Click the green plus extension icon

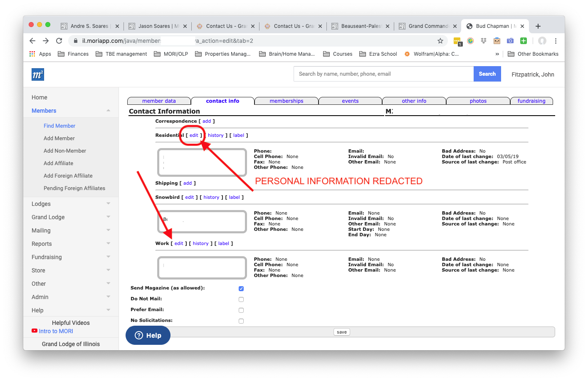(x=524, y=41)
